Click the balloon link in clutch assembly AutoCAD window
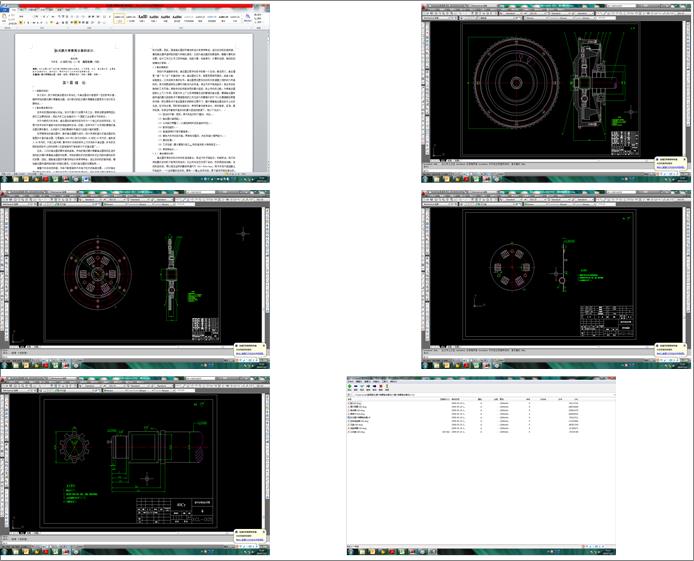 click(671, 167)
